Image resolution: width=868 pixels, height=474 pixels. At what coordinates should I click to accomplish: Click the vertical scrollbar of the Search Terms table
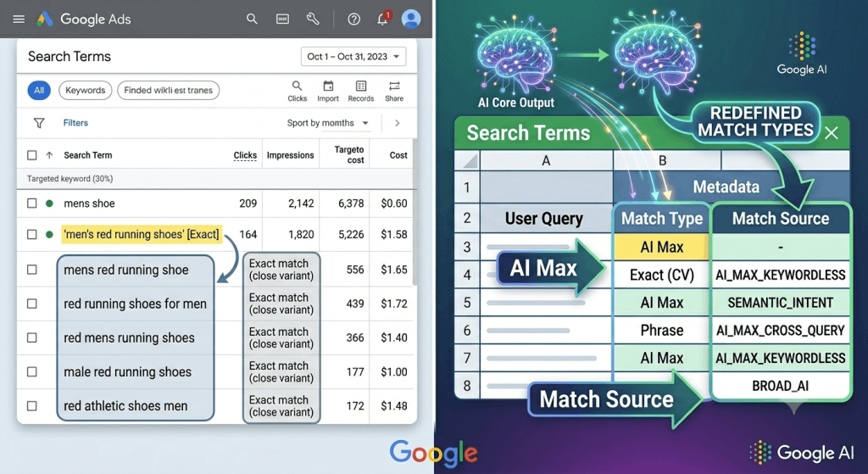coord(415,213)
